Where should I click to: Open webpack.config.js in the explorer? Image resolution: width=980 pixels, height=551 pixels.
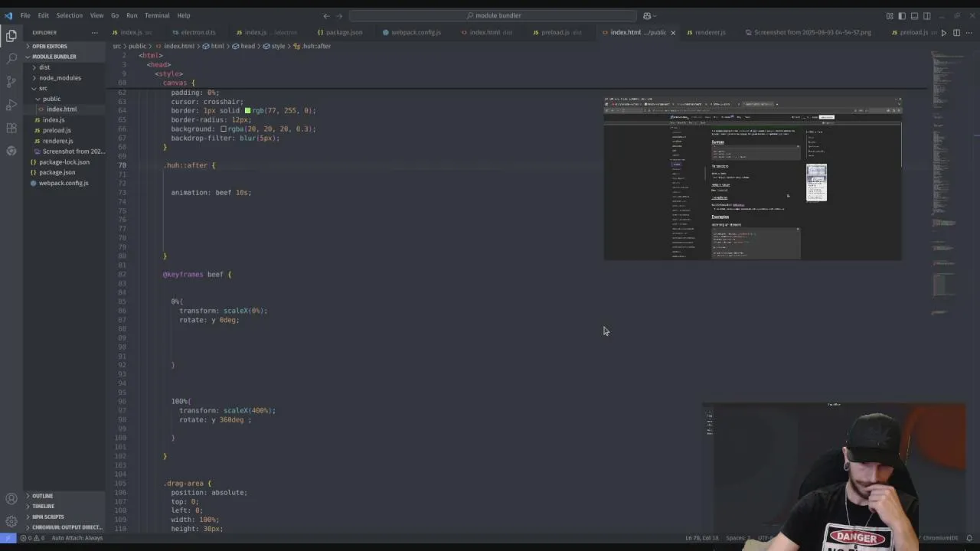63,183
